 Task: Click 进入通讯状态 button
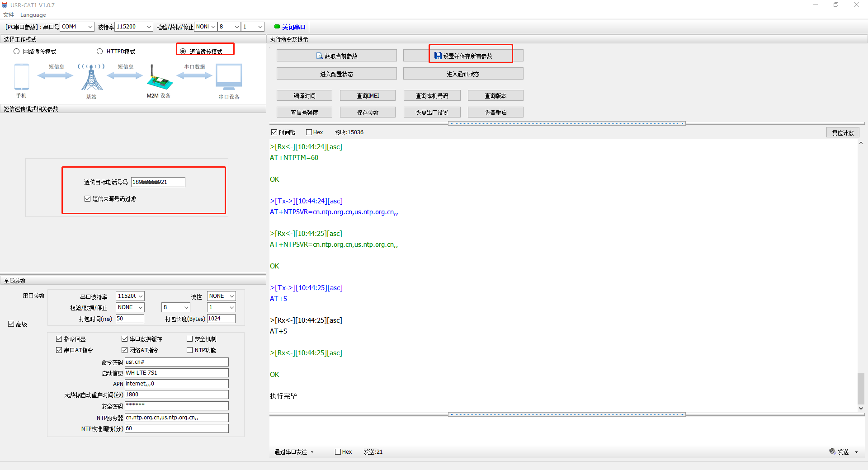[463, 74]
